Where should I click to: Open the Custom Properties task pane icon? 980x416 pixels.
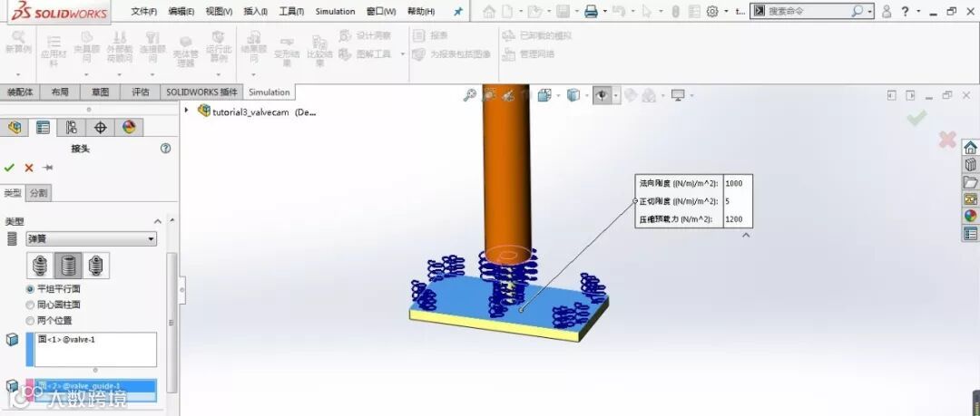(x=970, y=234)
